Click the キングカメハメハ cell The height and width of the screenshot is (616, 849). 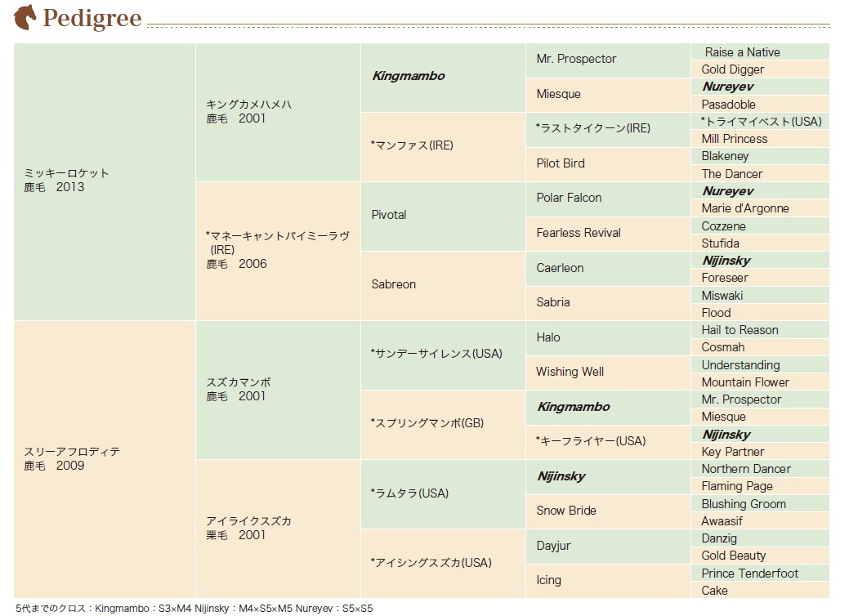[279, 113]
